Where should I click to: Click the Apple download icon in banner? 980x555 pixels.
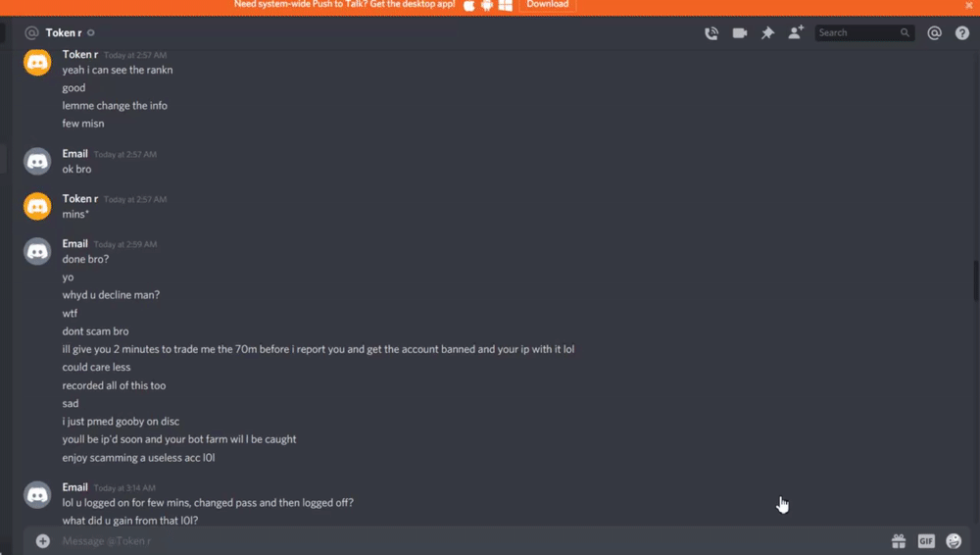point(468,6)
